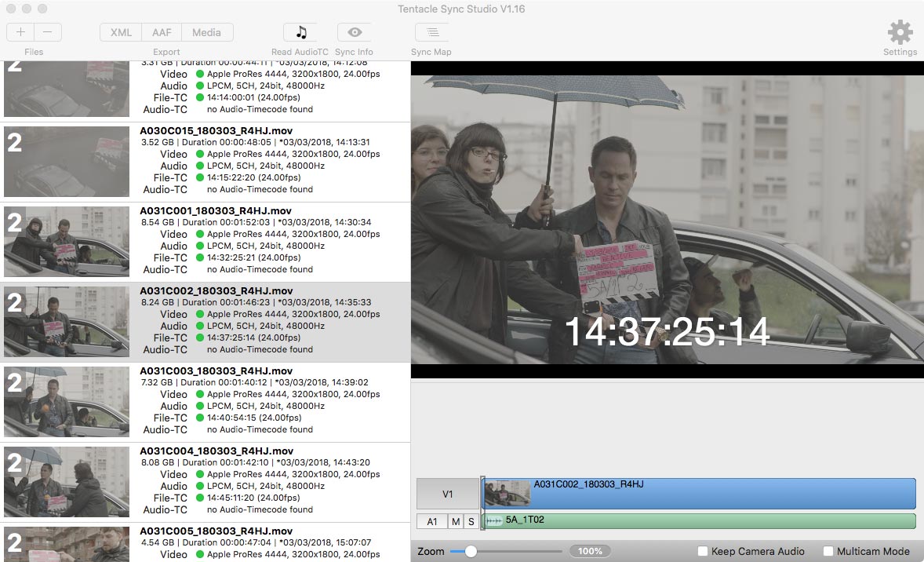The image size is (924, 562).
Task: Click thumbnail of A031C002 clip
Action: pos(67,322)
